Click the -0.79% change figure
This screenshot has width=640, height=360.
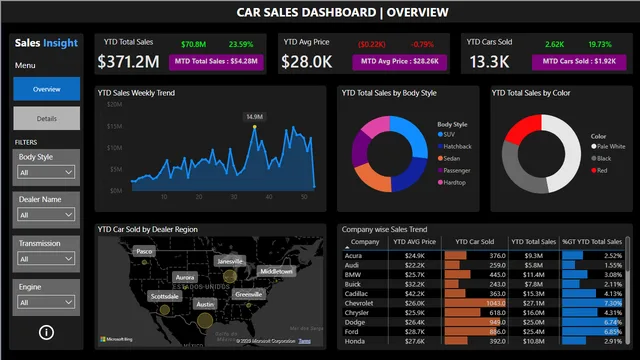tap(422, 44)
